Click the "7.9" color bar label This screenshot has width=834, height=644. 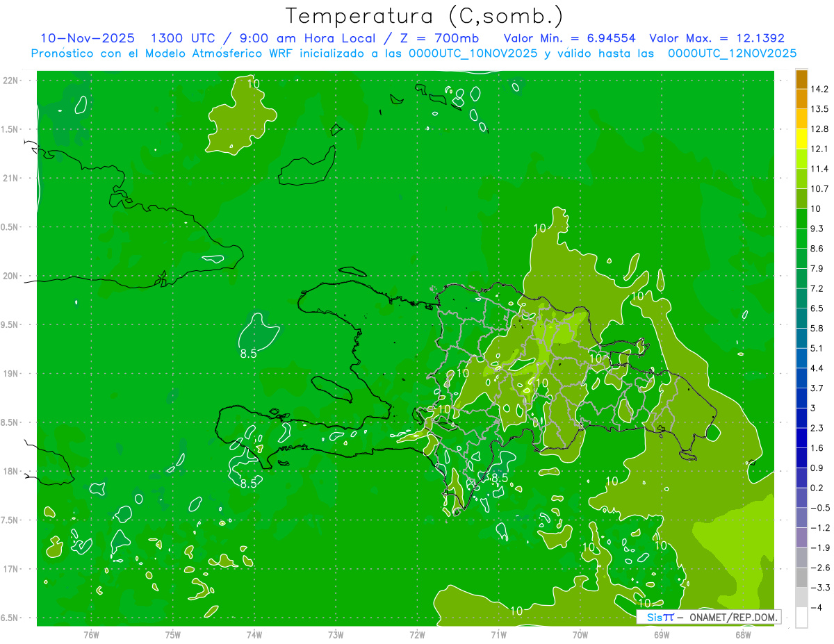click(817, 268)
